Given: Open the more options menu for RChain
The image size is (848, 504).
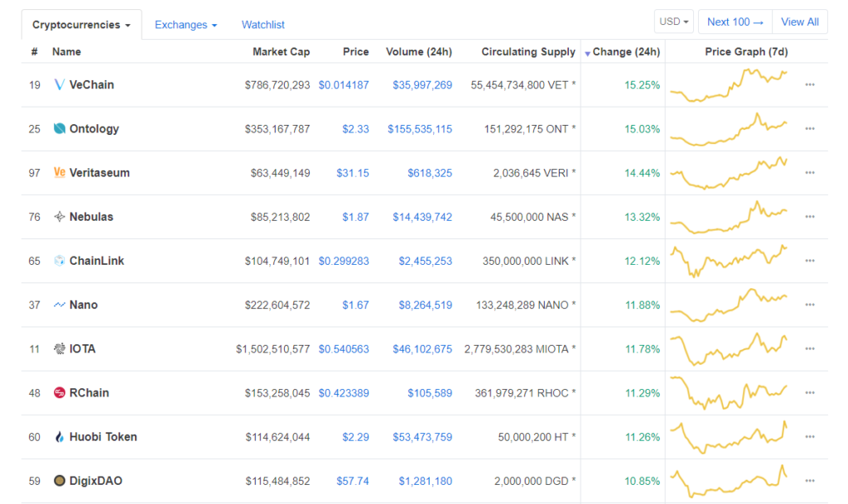Looking at the screenshot, I should [810, 393].
